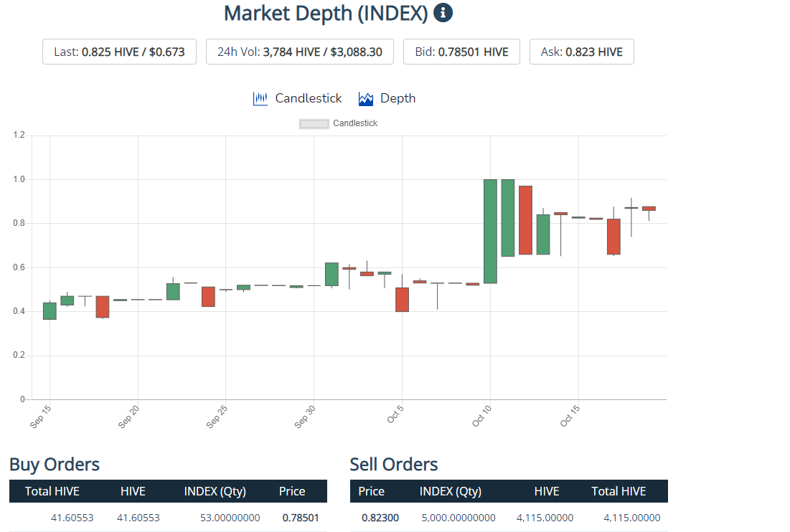Click the buy quantity 53.00000000 cell

tap(230, 518)
